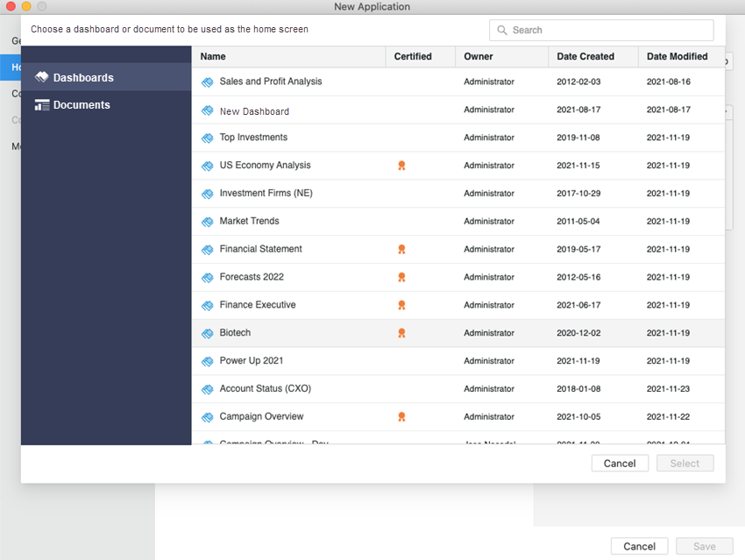The width and height of the screenshot is (745, 560).
Task: Click the dashboard icon next to Power Up 2021
Action: click(208, 362)
